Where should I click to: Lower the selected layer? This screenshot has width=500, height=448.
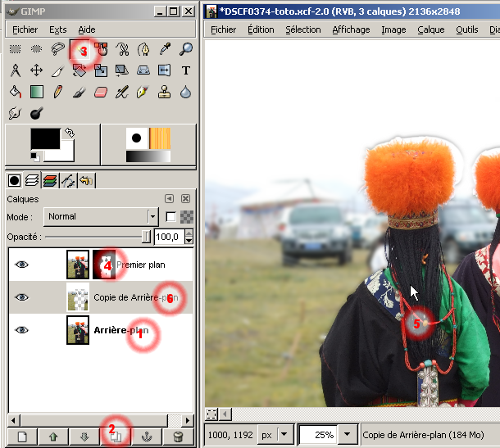click(x=84, y=437)
